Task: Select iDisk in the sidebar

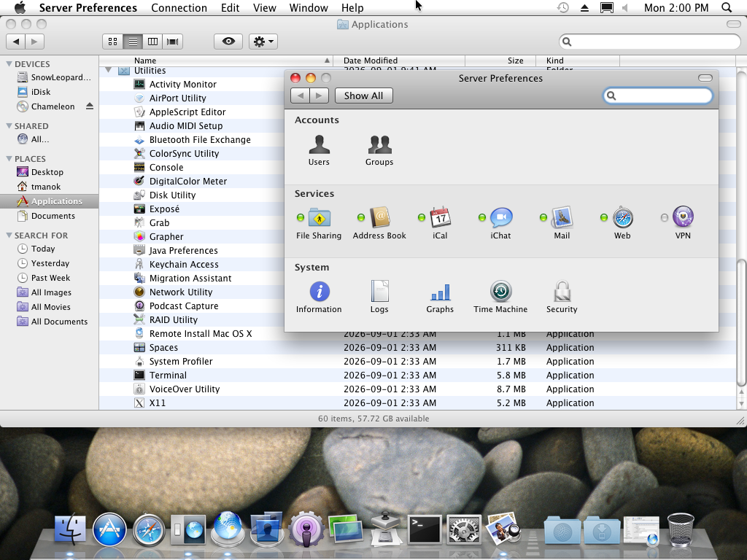Action: (50, 92)
